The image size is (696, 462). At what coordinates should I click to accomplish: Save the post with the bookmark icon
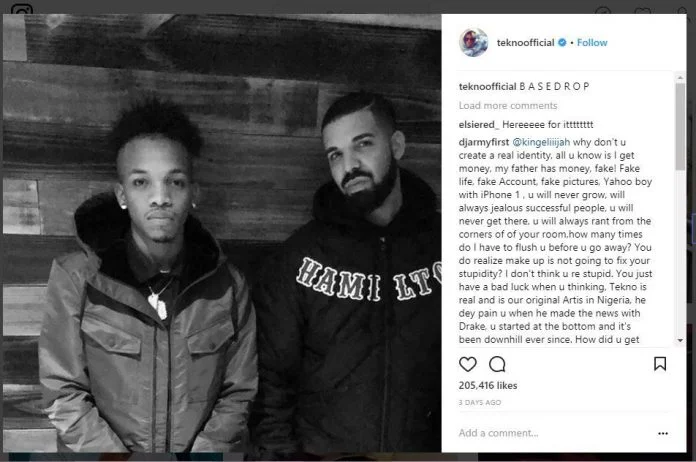(x=660, y=364)
